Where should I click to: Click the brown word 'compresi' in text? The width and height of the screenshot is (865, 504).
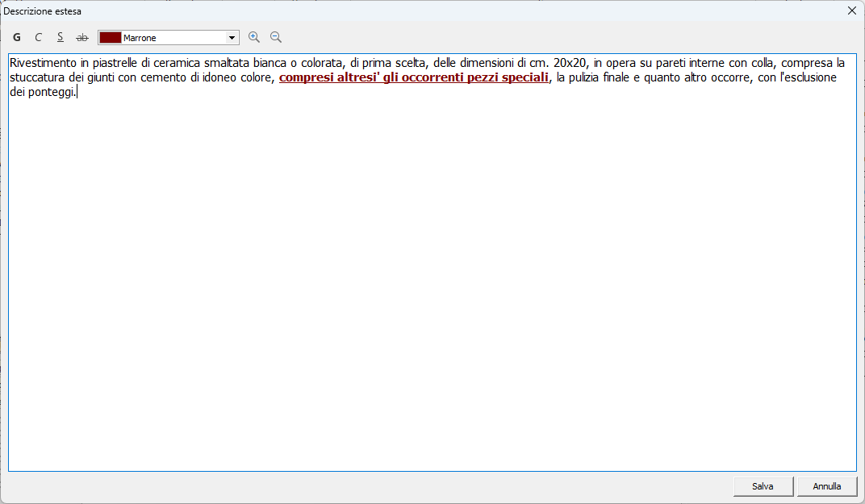click(x=304, y=78)
